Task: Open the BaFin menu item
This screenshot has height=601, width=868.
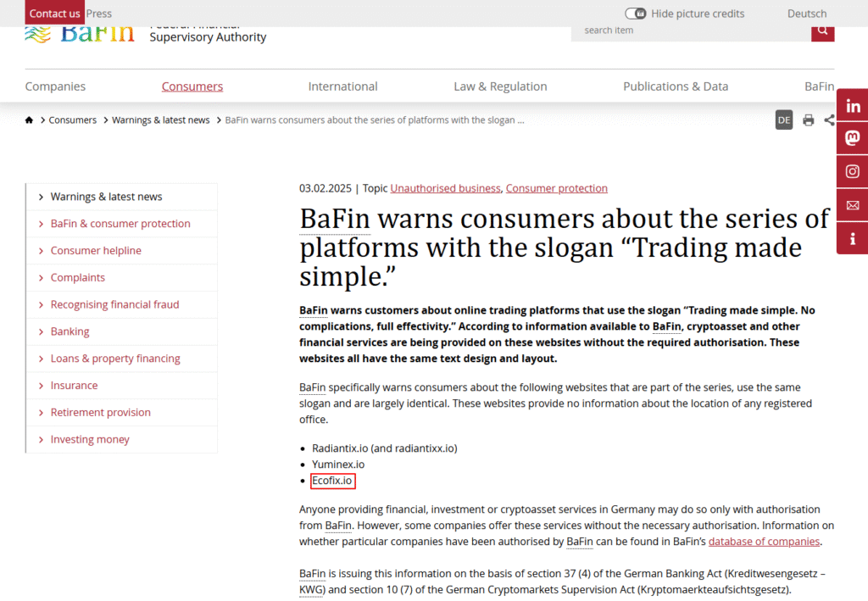Action: (820, 86)
